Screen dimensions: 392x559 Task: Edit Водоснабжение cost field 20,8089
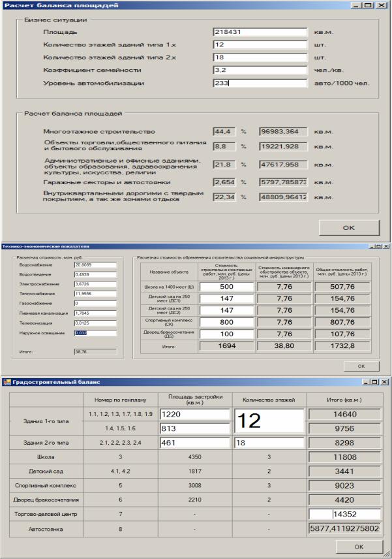coord(95,265)
